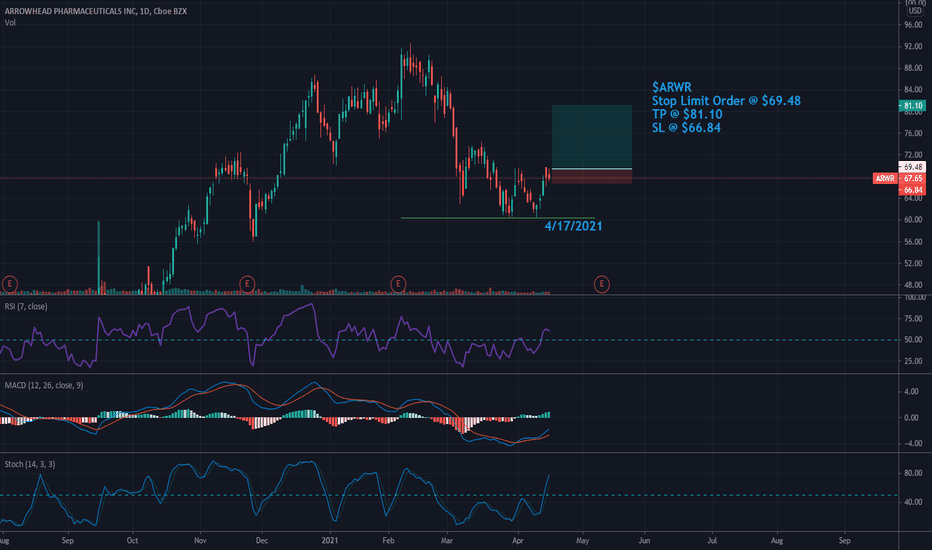The width and height of the screenshot is (932, 550).
Task: Click 88.00 on the price axis
Action: coord(913,68)
